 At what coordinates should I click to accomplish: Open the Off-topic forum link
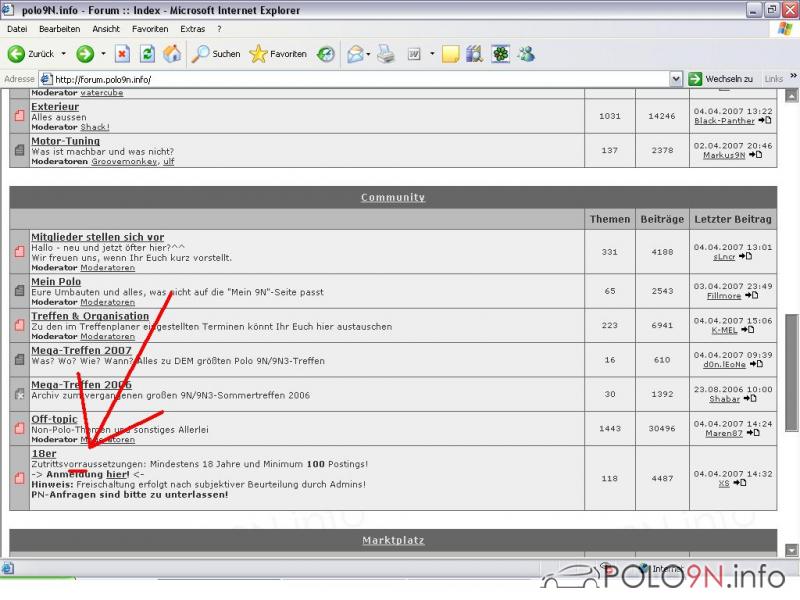click(x=54, y=419)
